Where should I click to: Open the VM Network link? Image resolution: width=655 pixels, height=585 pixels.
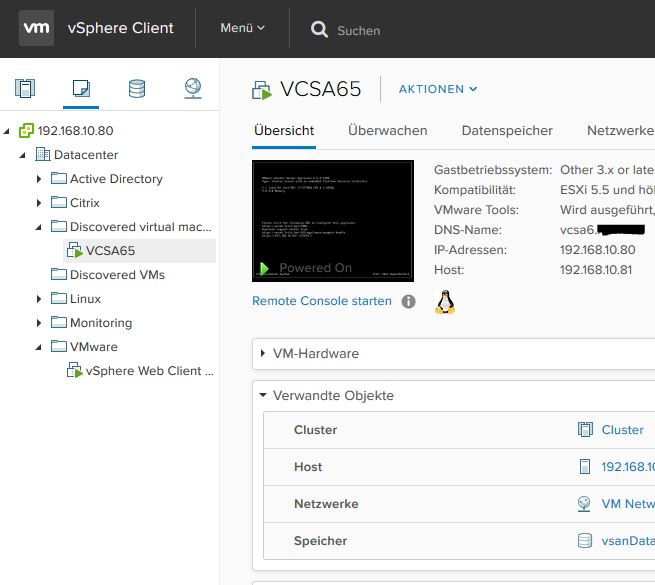click(628, 504)
